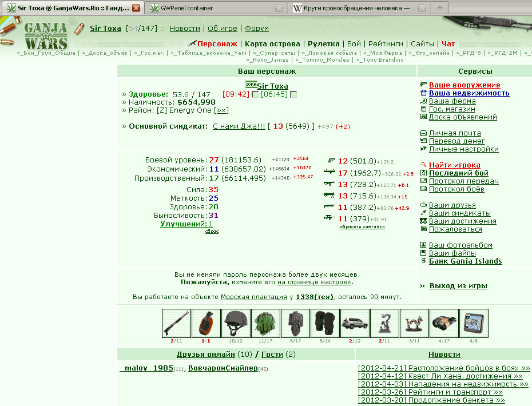Screen dimensions: 532x406
Task: Click the syndicate badge icon beside Sir Toxa
Action: [x=251, y=84]
